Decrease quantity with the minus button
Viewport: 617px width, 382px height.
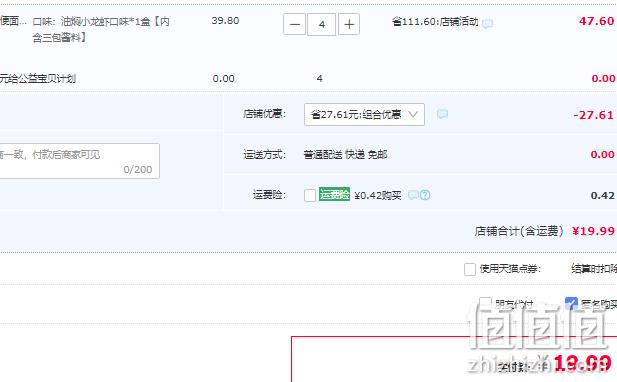coord(294,24)
